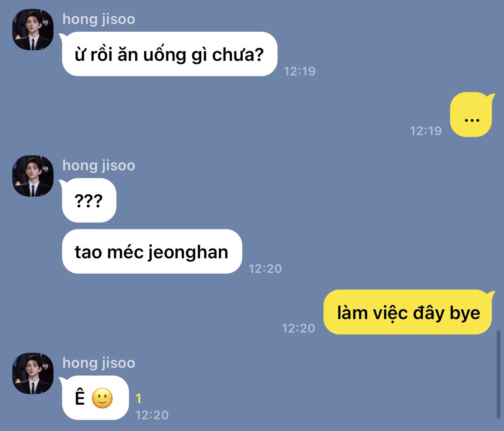Open hong jisoo's top profile avatar
Image resolution: width=504 pixels, height=431 pixels.
click(x=33, y=30)
